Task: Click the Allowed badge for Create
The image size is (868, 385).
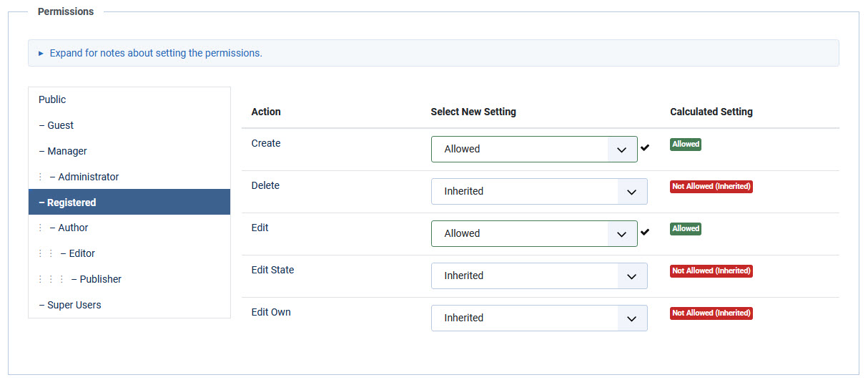Action: click(x=685, y=144)
